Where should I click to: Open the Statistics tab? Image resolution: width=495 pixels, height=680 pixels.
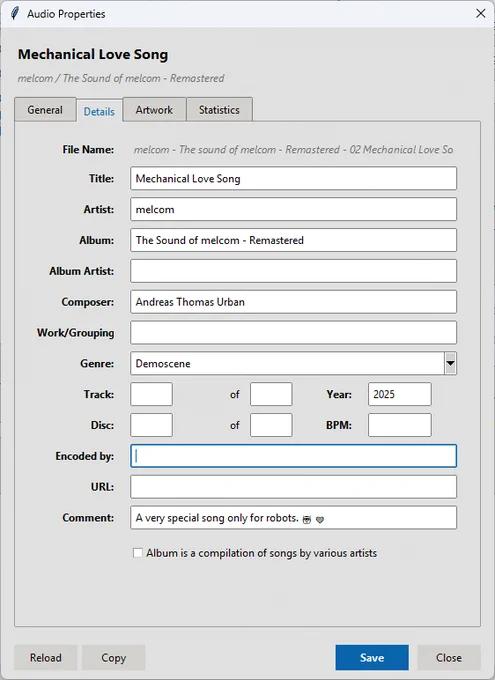tap(219, 110)
